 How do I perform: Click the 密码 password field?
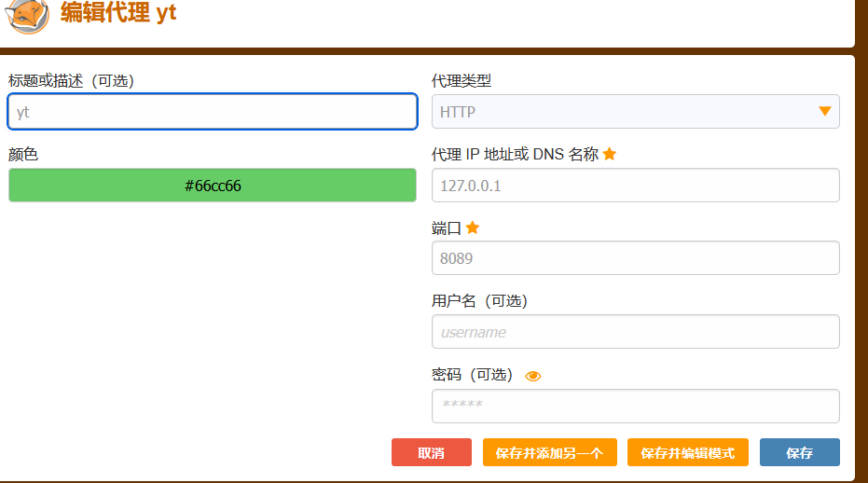click(636, 406)
